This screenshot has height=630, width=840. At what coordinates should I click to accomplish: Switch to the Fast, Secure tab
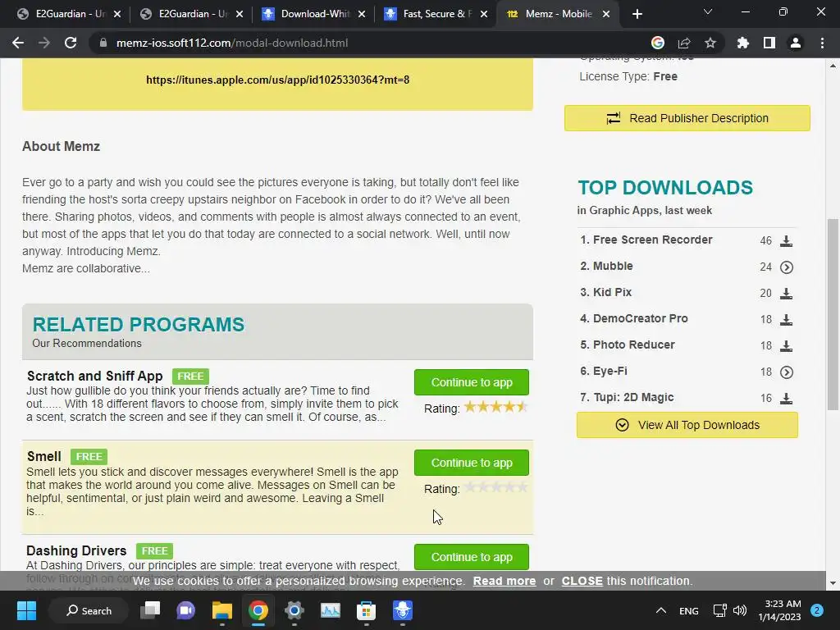[x=436, y=14]
